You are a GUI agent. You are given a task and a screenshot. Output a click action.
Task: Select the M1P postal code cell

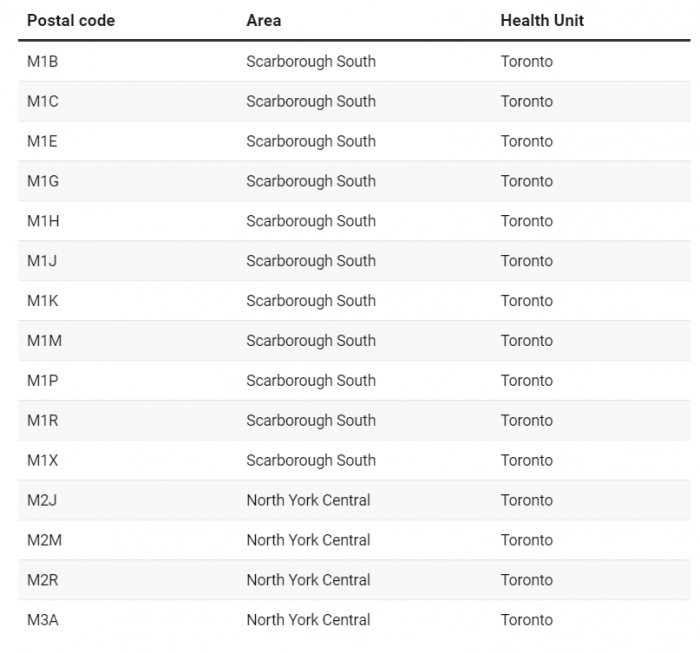click(43, 381)
